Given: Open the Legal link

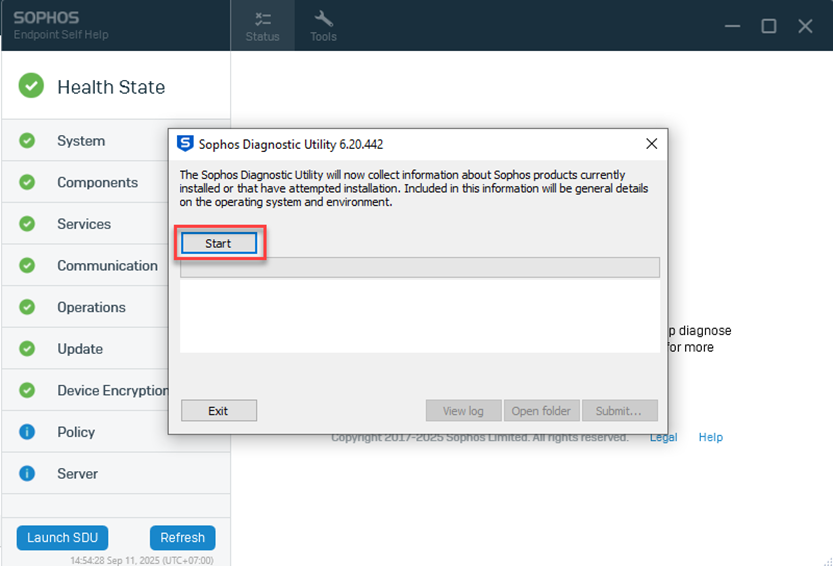Looking at the screenshot, I should 663,437.
